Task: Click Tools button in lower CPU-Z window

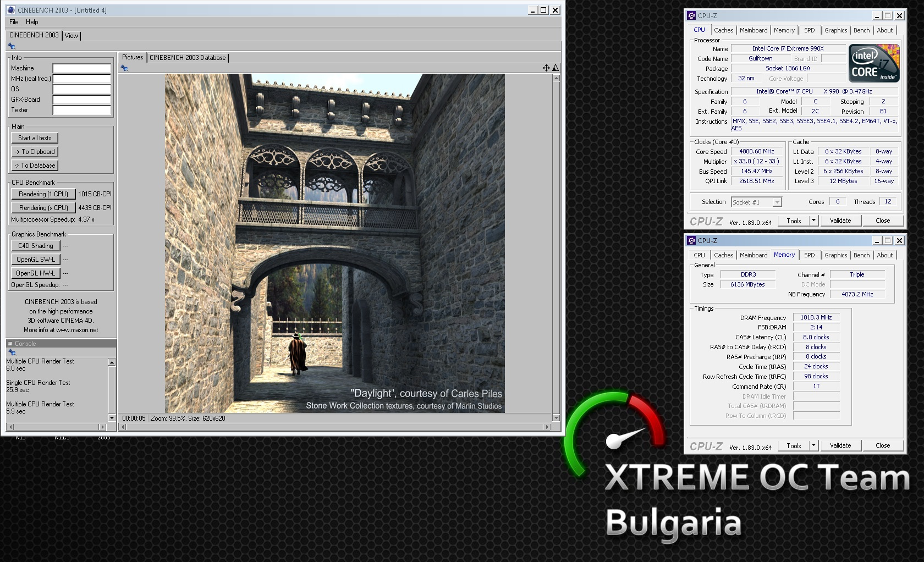Action: pos(794,445)
